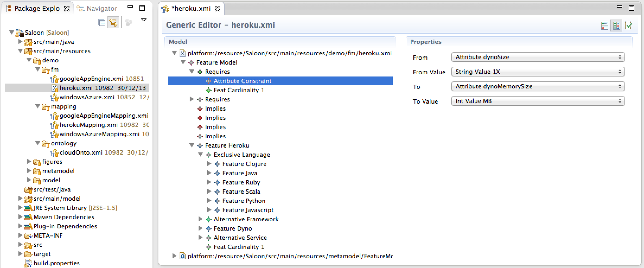Image resolution: width=644 pixels, height=268 pixels.
Task: Expand the second Requires node
Action: (x=192, y=99)
